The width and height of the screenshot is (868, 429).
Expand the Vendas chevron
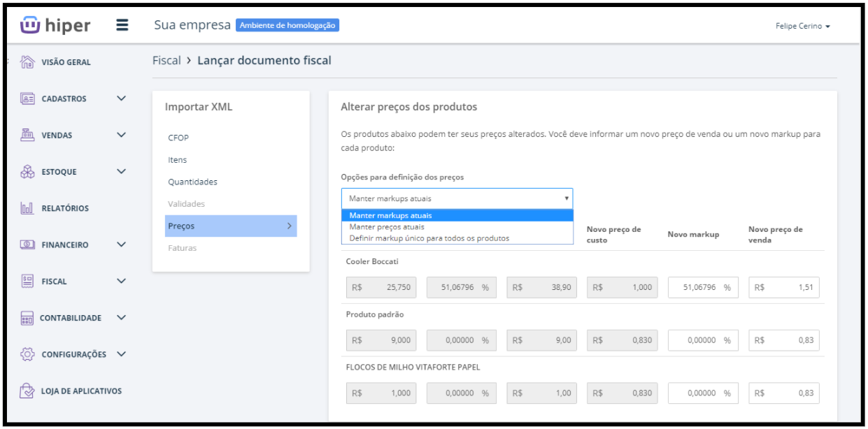[x=121, y=135]
